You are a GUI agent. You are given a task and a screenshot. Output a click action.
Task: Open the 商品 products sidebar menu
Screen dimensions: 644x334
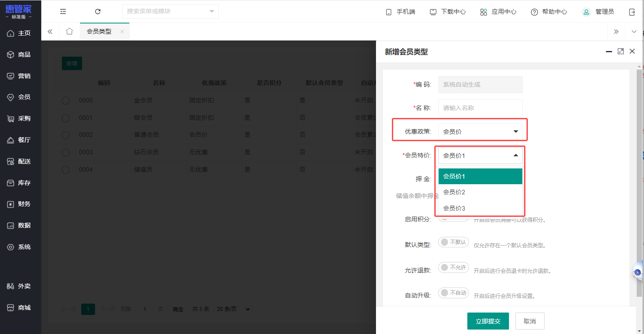19,55
